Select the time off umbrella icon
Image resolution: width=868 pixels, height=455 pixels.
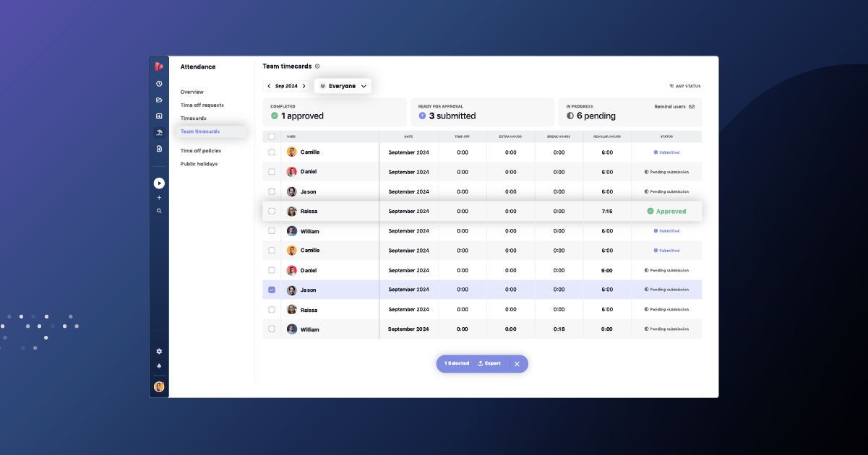click(x=159, y=133)
